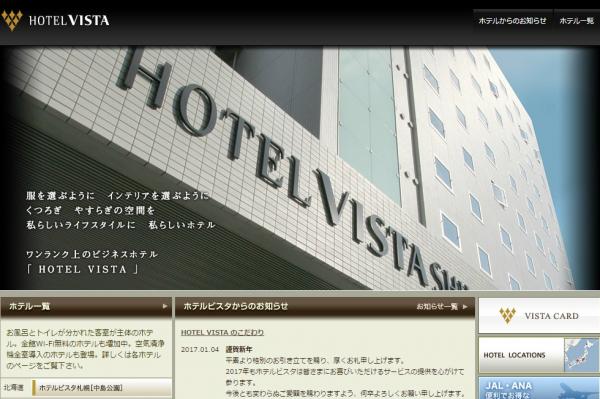
Task: Open the ホテルからのお知らせ top menu
Action: tap(512, 21)
